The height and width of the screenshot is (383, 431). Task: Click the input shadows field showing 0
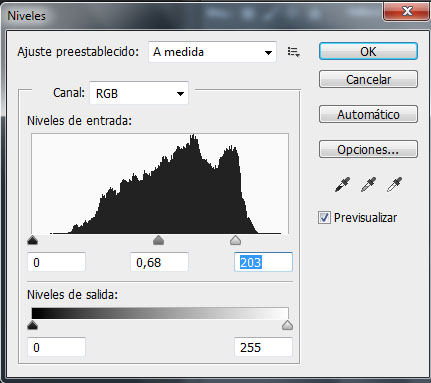(56, 262)
